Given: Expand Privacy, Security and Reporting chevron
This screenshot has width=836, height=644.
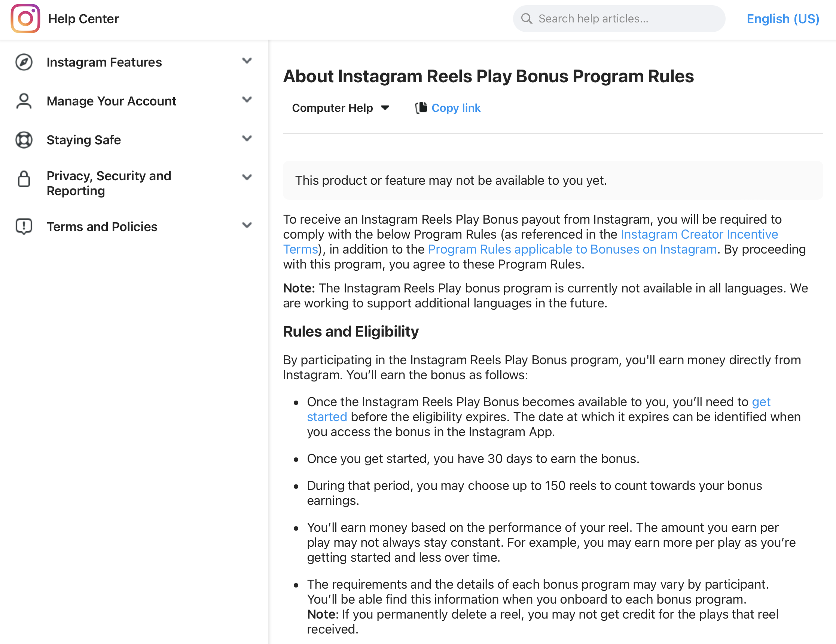Looking at the screenshot, I should coord(247,177).
